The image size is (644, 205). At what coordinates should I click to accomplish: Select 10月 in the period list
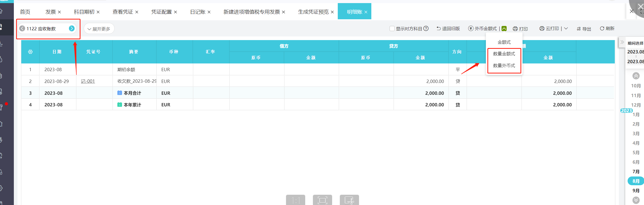[x=636, y=86]
